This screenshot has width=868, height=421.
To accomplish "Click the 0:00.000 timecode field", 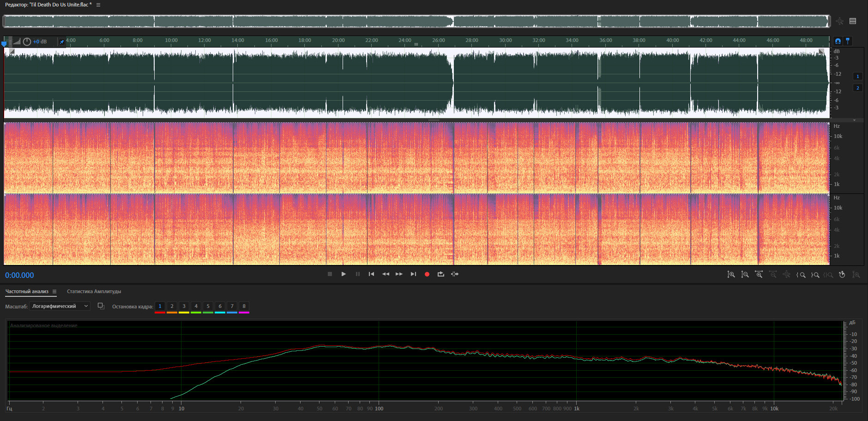I will (19, 275).
